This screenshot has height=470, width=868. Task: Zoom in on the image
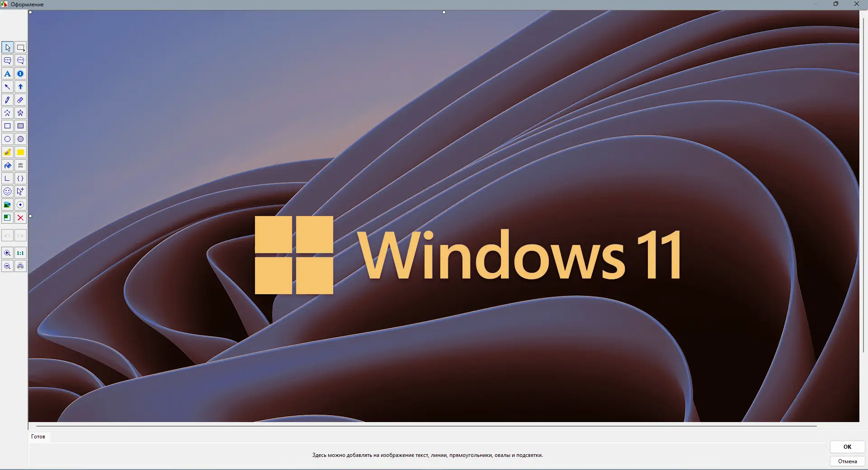click(7, 253)
